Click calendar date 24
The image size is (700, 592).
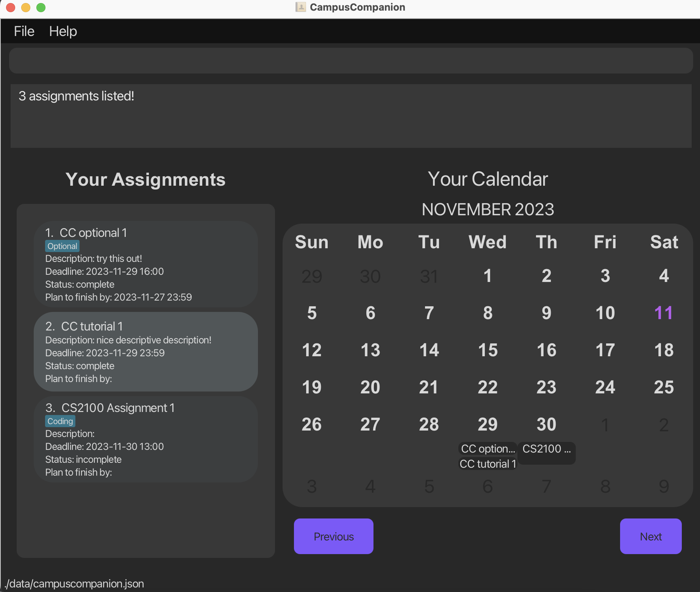pos(605,387)
